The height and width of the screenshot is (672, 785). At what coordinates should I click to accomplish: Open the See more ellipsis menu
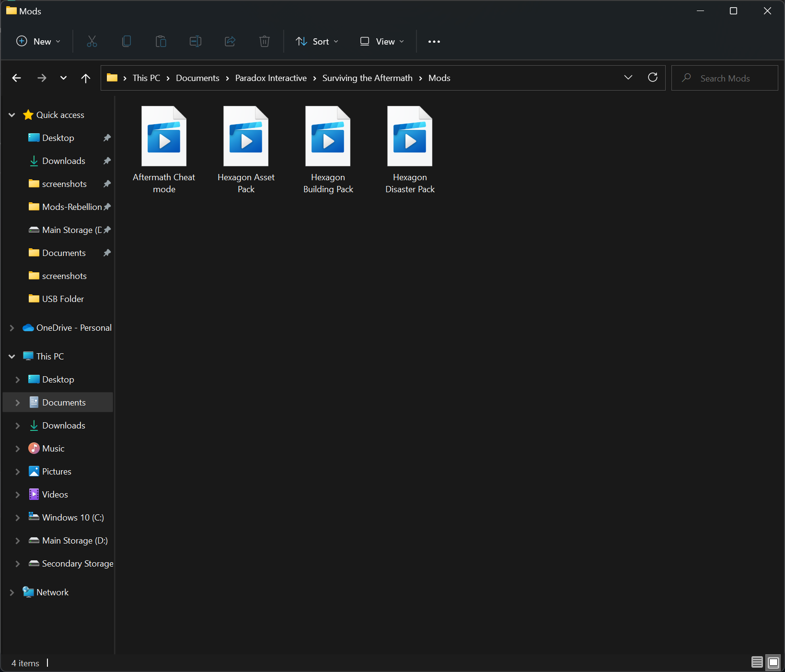tap(434, 42)
